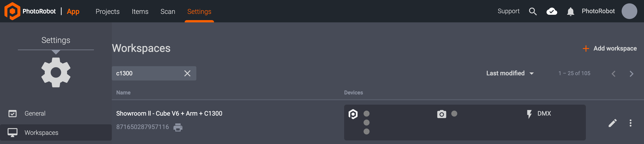
Task: Open the search magnifier icon
Action: (x=532, y=11)
